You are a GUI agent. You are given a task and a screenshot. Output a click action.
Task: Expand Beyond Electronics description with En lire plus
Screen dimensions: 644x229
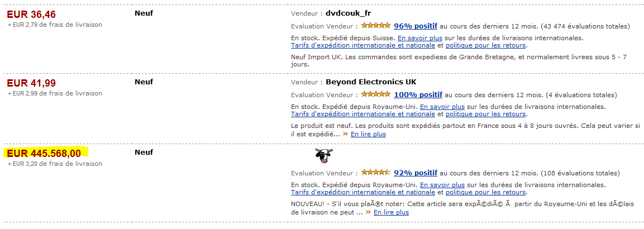coord(368,134)
